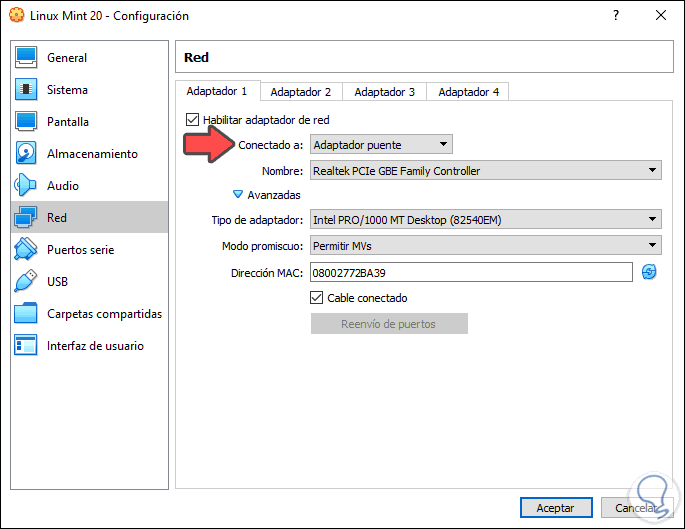685x529 pixels.
Task: Switch to the Adaptador 2 tab
Action: point(300,92)
